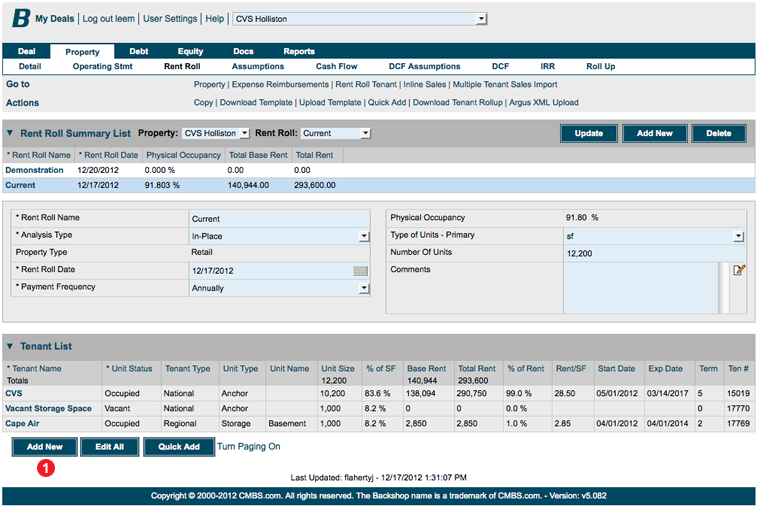Go to Multiple Tenant Sales Import
757x509 pixels.
point(505,85)
